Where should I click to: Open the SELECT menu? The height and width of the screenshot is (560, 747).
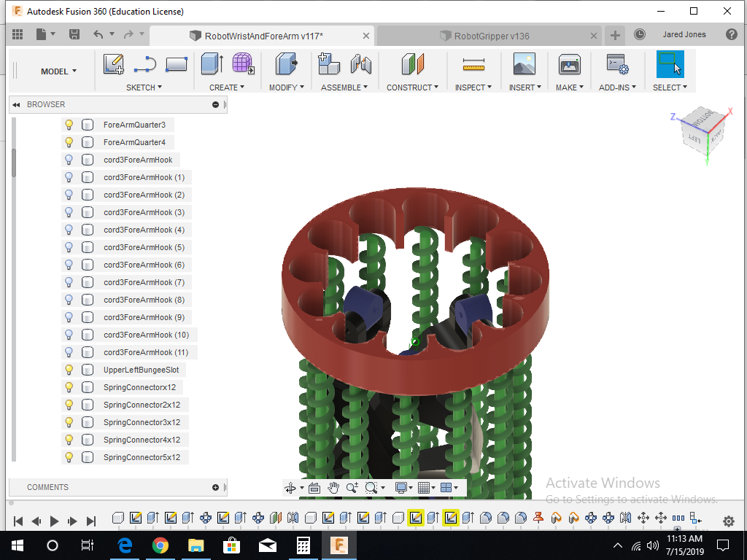click(x=670, y=87)
